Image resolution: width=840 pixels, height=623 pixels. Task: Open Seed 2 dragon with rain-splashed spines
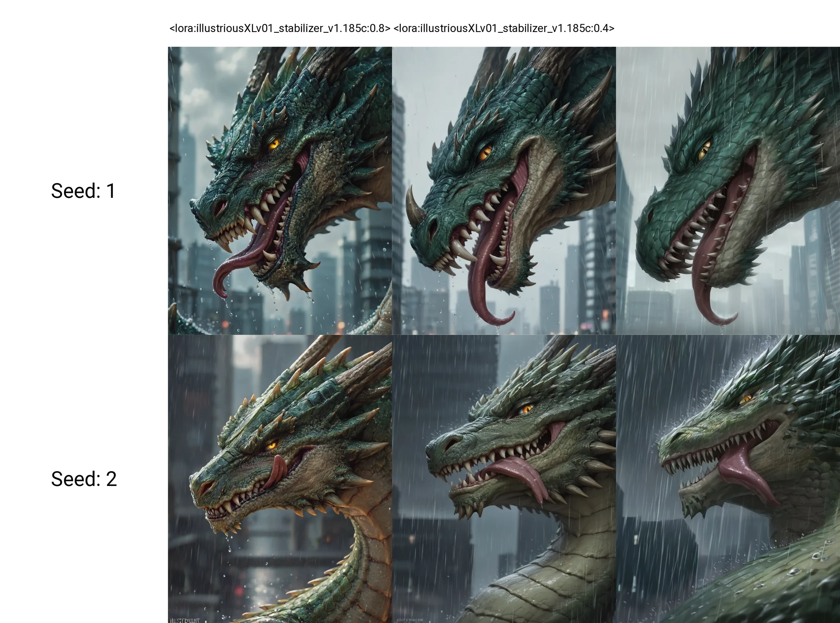point(728,479)
